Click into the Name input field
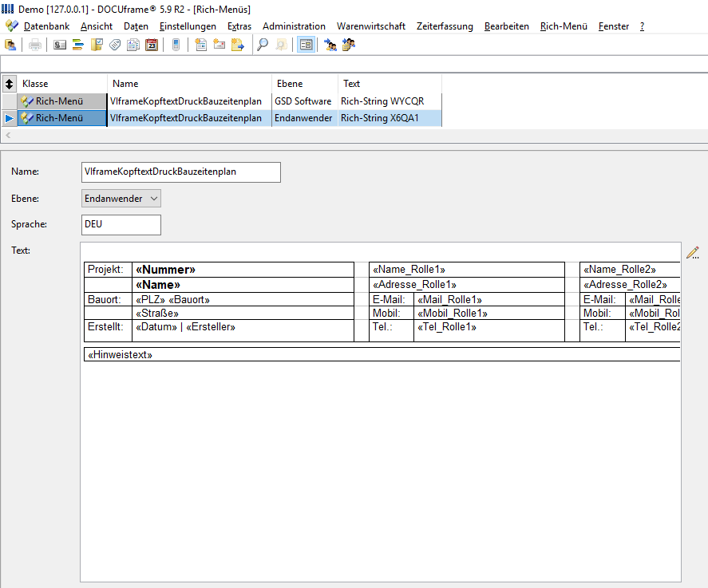 181,172
